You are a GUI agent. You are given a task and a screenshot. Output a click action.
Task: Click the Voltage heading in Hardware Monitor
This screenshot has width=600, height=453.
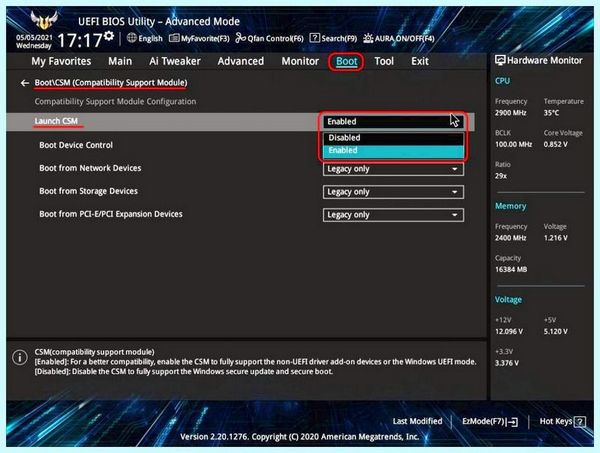[508, 300]
